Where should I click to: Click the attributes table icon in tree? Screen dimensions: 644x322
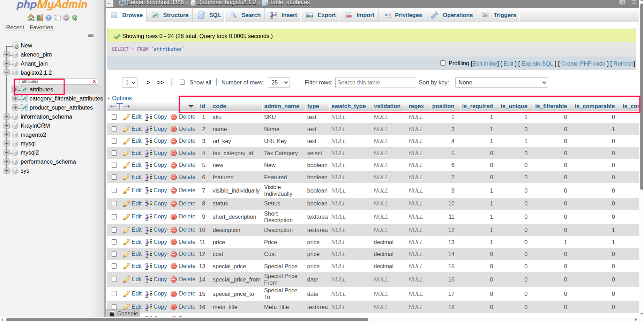pos(24,90)
